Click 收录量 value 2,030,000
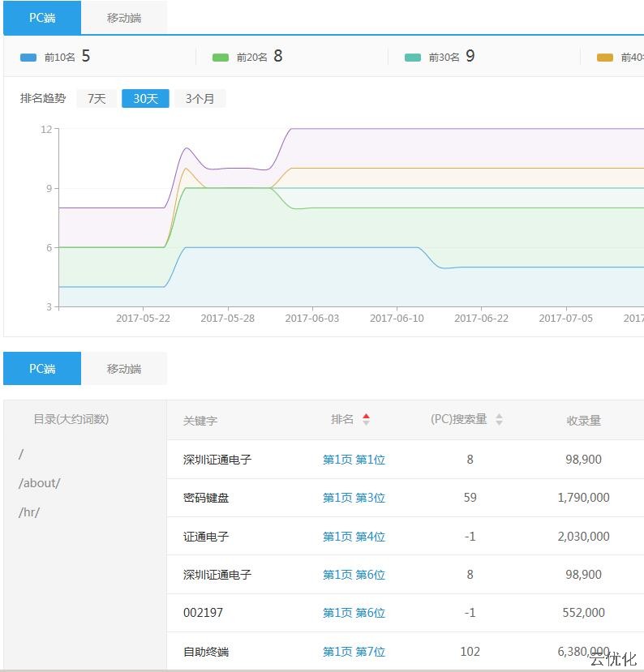The height and width of the screenshot is (672, 644). click(x=583, y=536)
